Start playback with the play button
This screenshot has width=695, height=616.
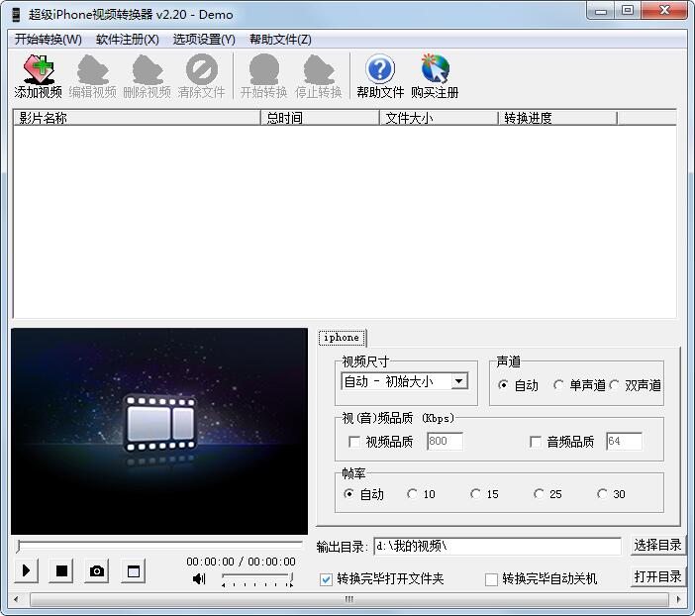click(x=26, y=570)
